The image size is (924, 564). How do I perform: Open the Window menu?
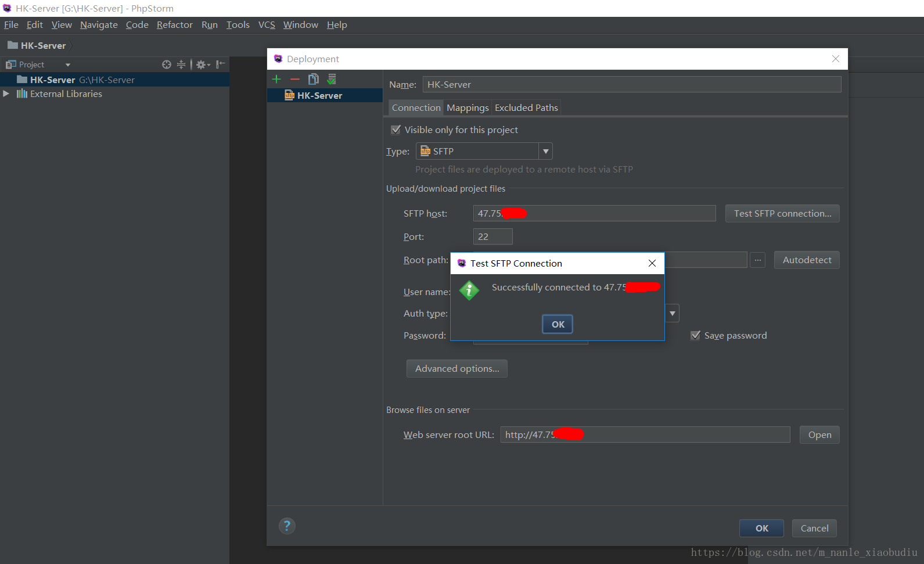point(301,24)
